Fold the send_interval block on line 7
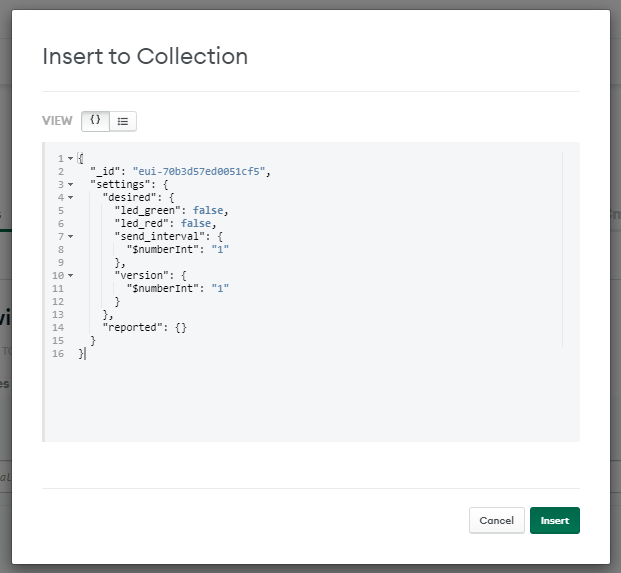621x573 pixels. click(70, 236)
